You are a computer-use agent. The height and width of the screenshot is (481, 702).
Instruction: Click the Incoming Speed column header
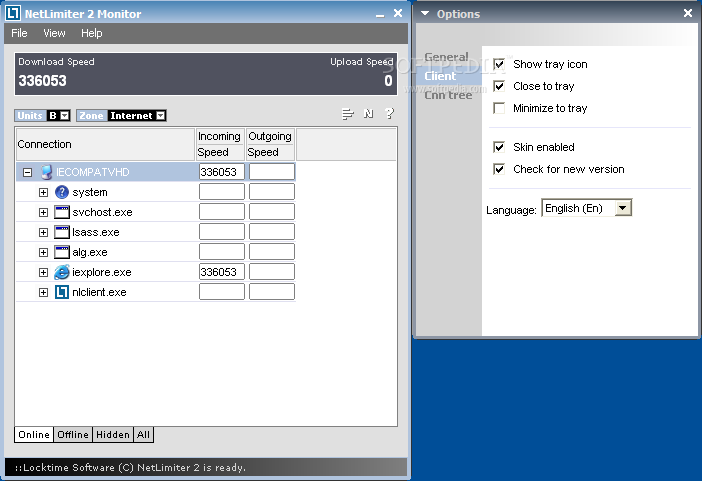coord(220,144)
